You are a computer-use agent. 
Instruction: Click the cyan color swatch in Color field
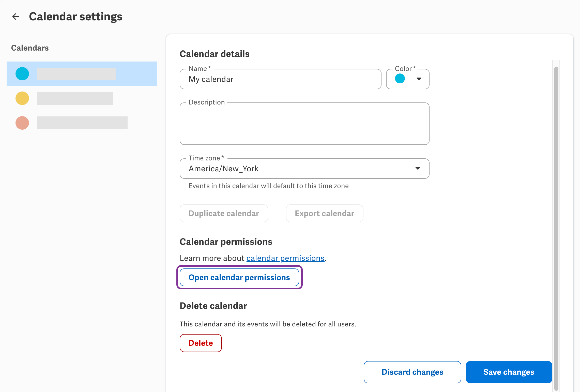[x=400, y=79]
